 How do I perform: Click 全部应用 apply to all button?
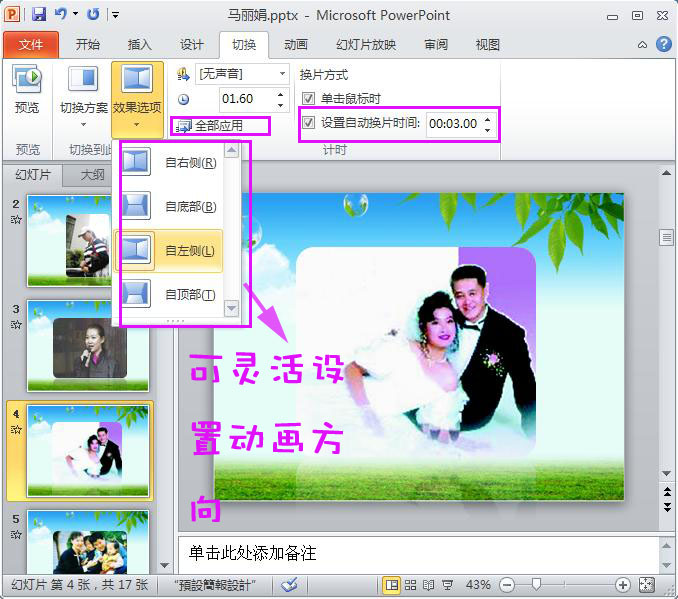click(x=210, y=126)
